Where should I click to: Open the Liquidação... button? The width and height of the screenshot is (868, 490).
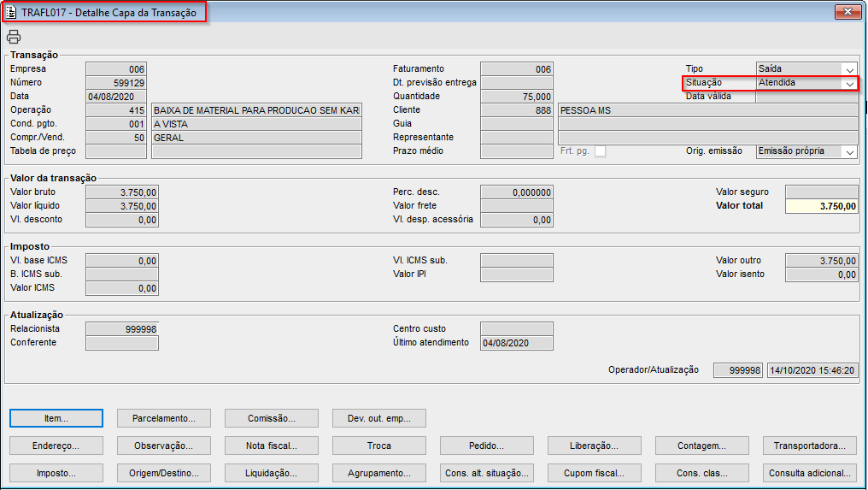click(272, 473)
